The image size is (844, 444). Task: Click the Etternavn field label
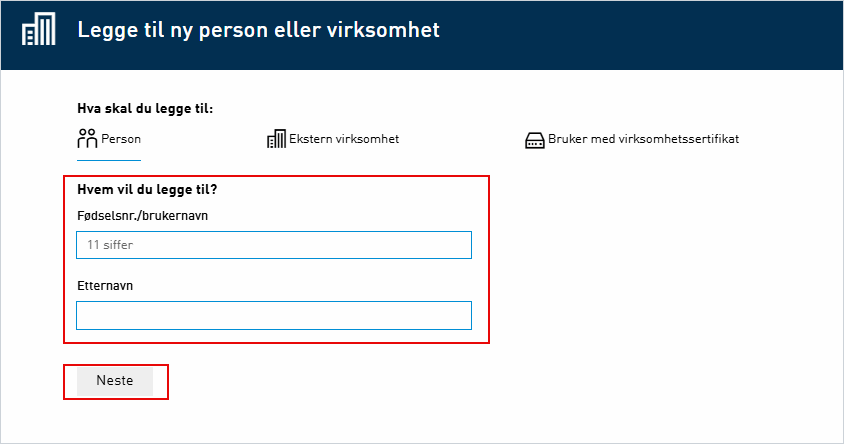(x=105, y=285)
